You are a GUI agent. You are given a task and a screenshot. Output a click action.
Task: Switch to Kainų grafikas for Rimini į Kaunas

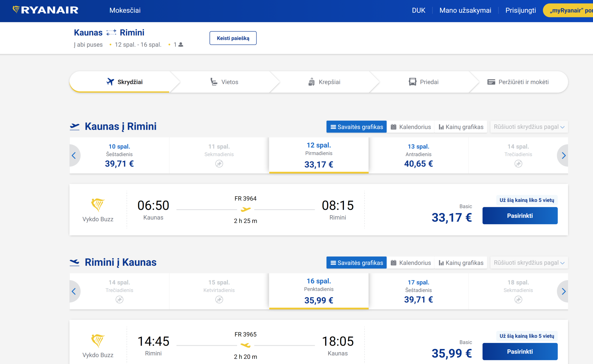(x=461, y=263)
